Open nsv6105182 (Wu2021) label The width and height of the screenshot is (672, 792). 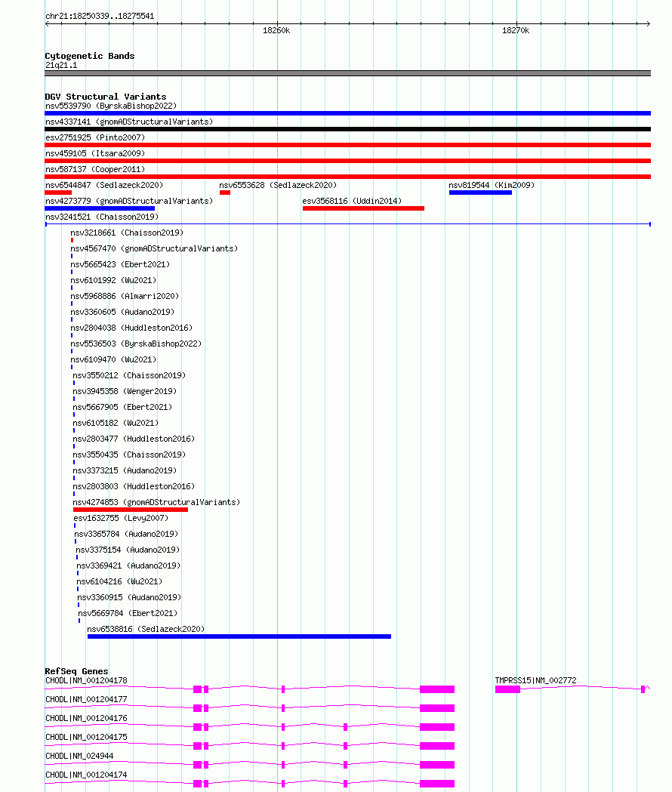coord(116,424)
